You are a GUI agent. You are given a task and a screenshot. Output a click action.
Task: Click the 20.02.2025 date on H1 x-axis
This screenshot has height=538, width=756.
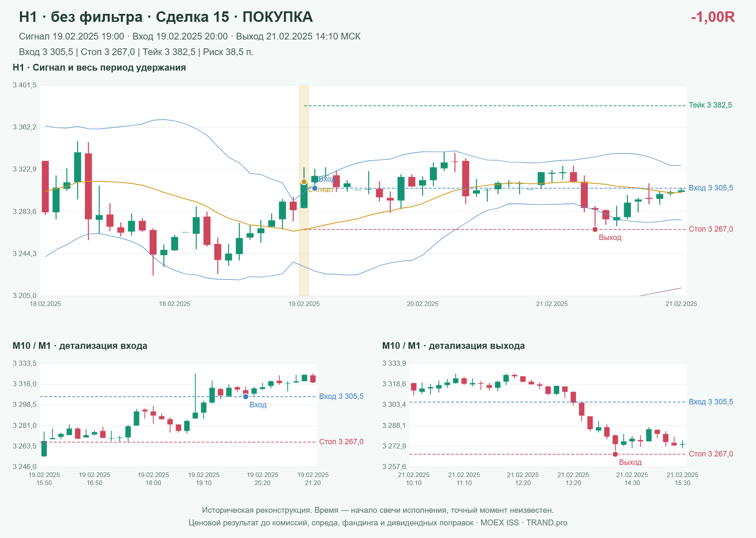click(423, 304)
